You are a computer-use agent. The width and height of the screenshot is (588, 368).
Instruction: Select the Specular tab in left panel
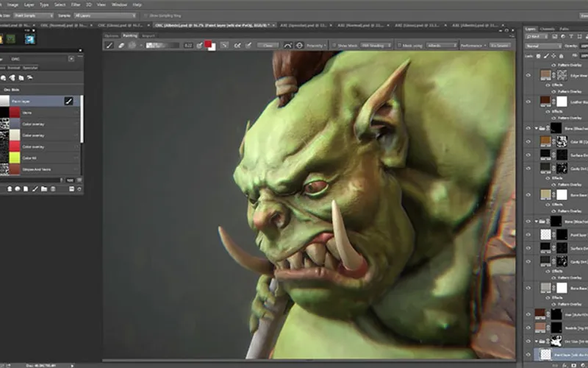[30, 68]
